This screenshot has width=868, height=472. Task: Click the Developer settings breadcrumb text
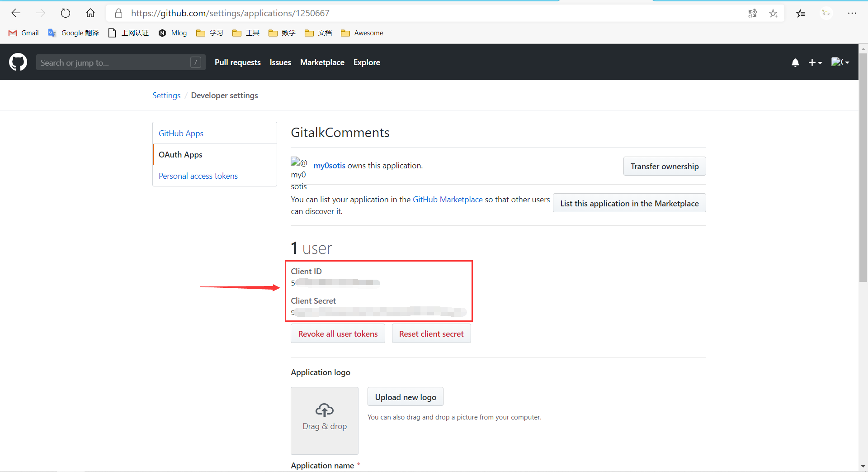tap(224, 95)
